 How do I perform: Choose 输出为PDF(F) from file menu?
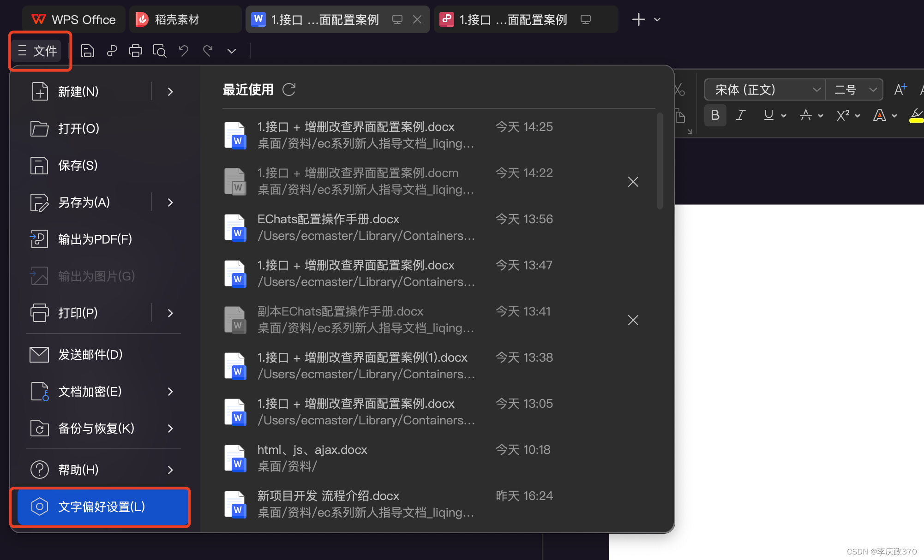click(95, 239)
